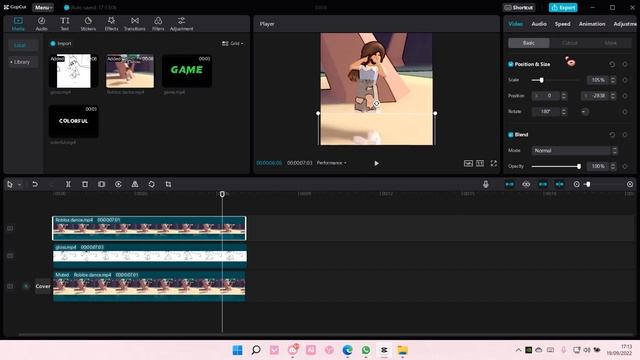This screenshot has height=360, width=640.
Task: Reset Position & Size settings
Action: point(612,64)
